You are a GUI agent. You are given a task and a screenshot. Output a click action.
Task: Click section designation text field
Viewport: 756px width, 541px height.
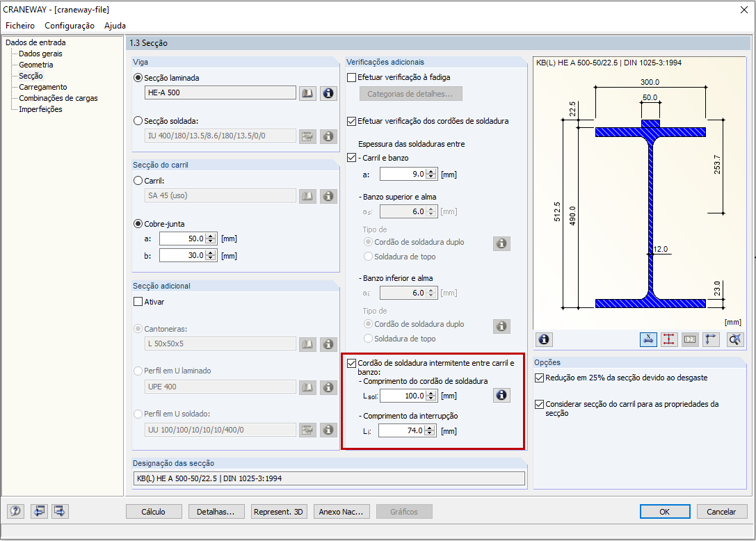pyautogui.click(x=329, y=478)
